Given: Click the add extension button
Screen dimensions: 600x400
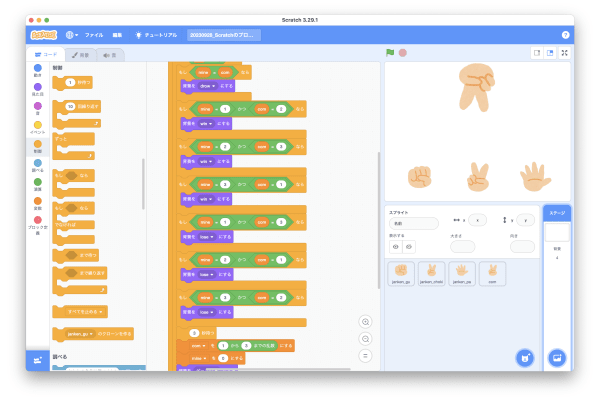Looking at the screenshot, I should pos(38,360).
